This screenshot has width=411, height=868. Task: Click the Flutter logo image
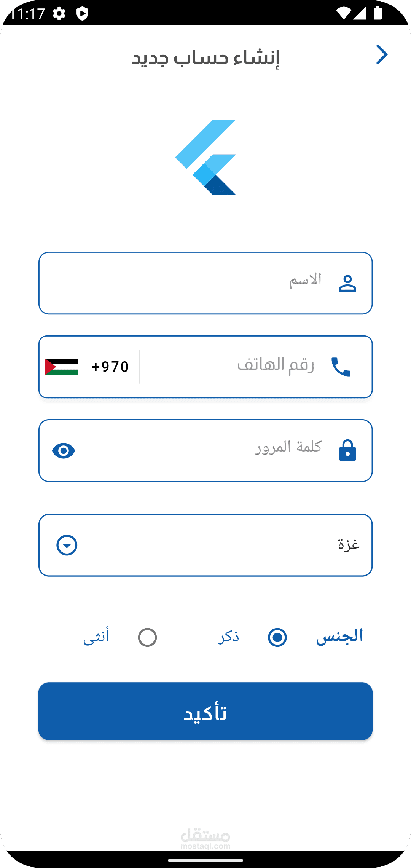[206, 157]
